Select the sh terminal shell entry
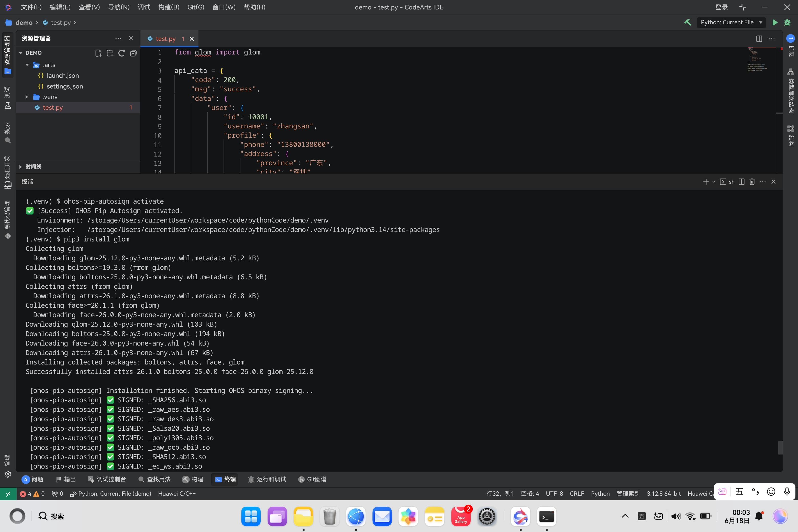This screenshot has height=532, width=798. (x=727, y=182)
